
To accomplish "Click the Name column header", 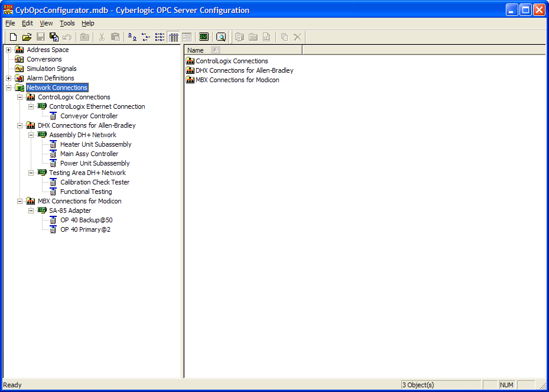I will [196, 50].
